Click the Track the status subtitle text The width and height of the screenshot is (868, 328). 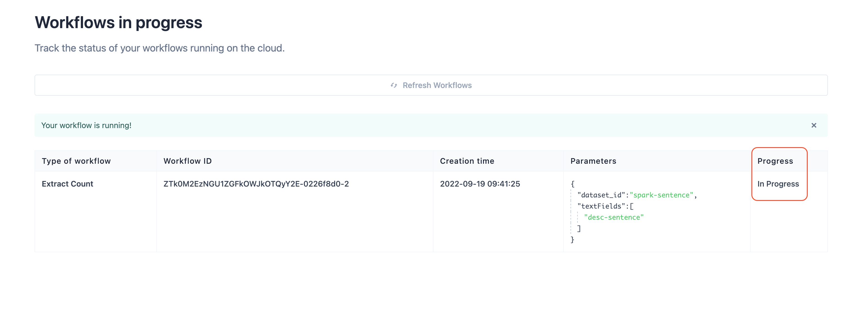pyautogui.click(x=159, y=48)
